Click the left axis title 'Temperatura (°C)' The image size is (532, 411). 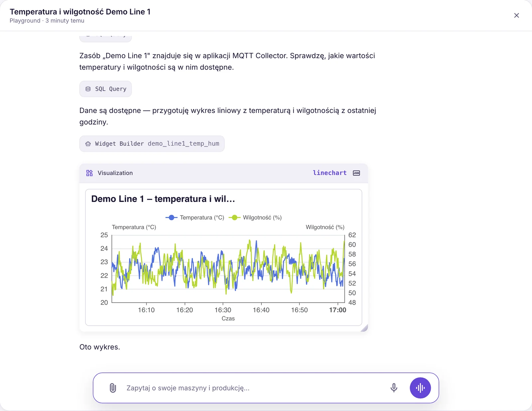(134, 227)
